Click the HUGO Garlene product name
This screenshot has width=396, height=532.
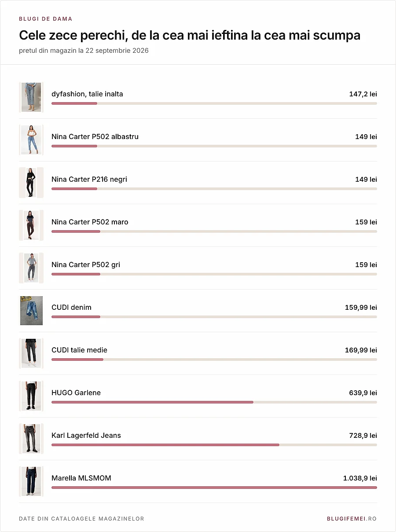click(x=76, y=393)
